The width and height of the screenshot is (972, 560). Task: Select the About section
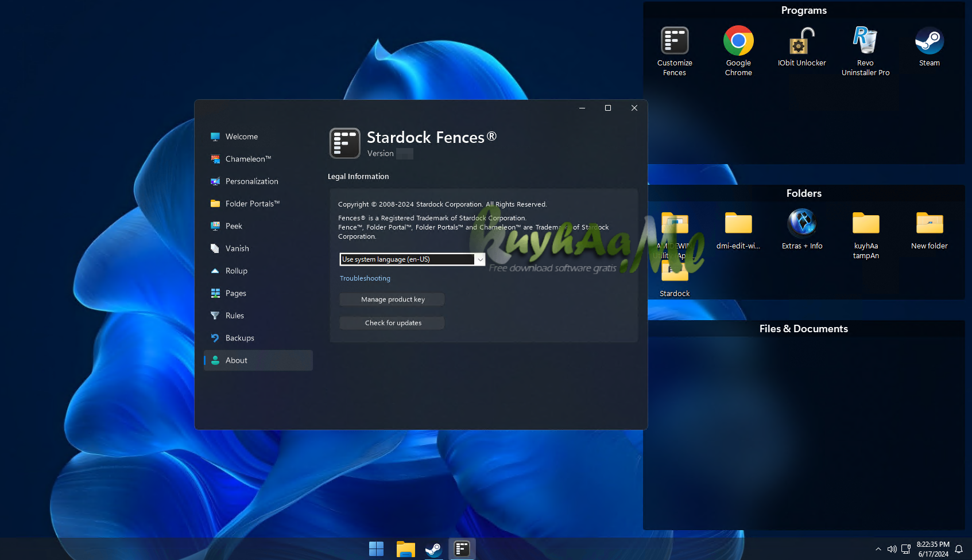(x=258, y=360)
